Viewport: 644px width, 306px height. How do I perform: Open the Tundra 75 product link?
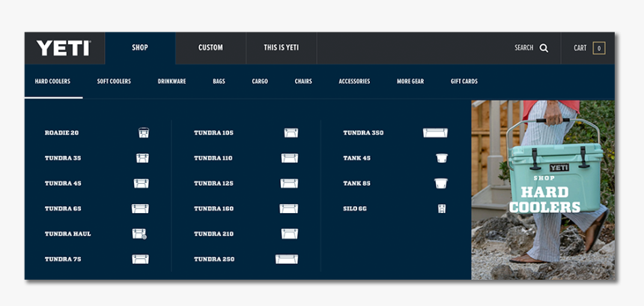63,259
